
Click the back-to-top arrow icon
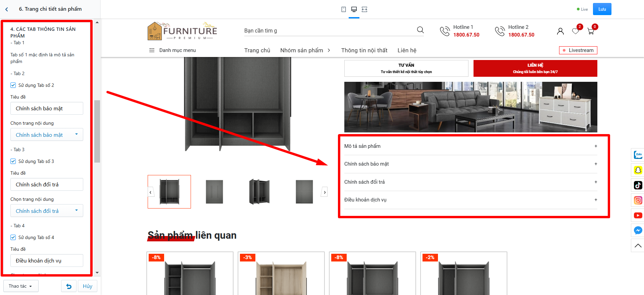tap(638, 246)
